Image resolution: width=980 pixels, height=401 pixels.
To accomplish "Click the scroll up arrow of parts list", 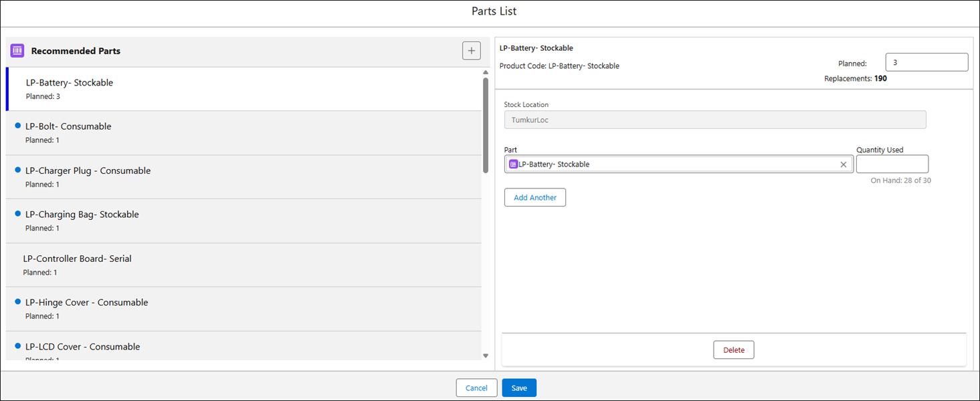I will tap(486, 72).
